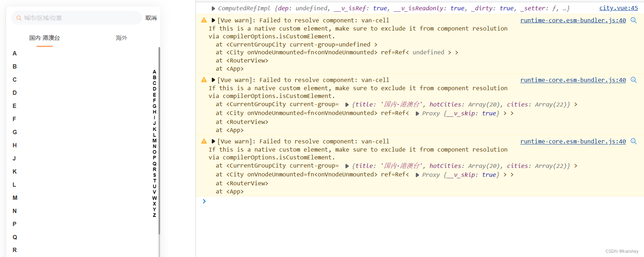Select group heading F in city list
644x257 pixels.
coord(15,119)
